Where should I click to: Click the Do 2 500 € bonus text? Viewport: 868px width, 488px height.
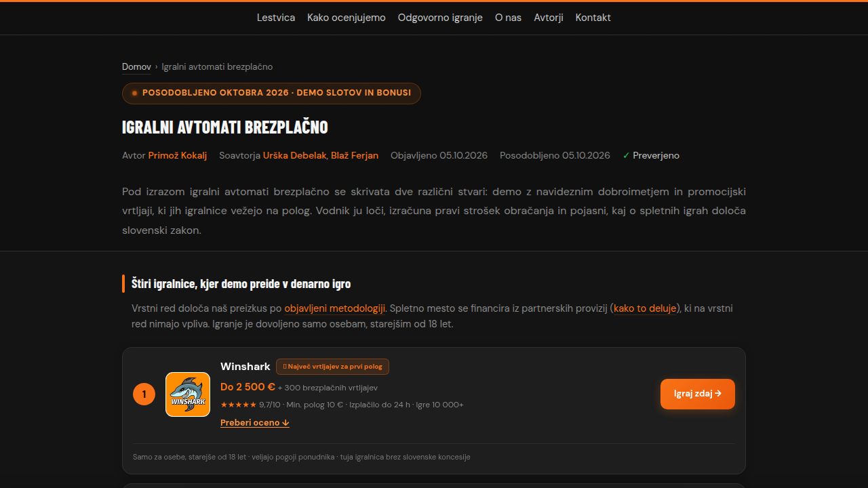point(248,387)
